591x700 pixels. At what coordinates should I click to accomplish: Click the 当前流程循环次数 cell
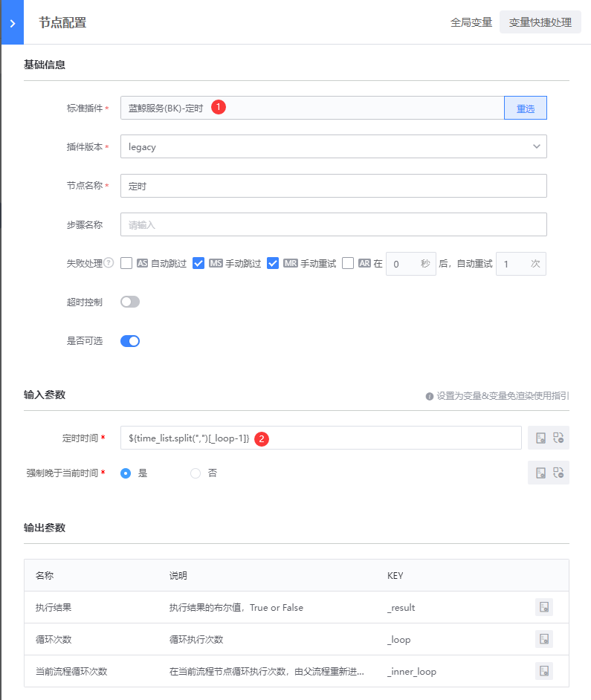(x=71, y=672)
